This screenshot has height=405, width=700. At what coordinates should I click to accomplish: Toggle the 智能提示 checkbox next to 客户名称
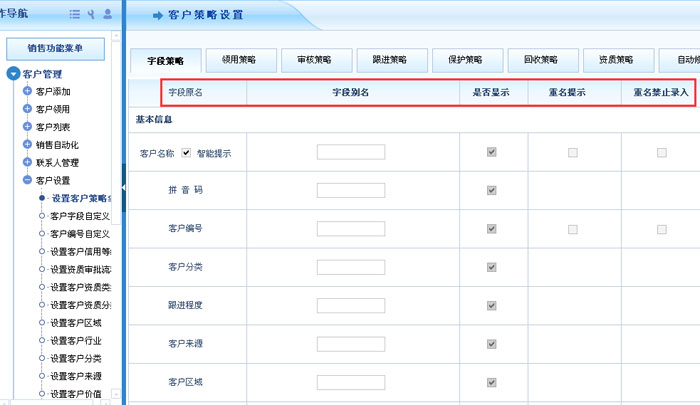coord(186,153)
